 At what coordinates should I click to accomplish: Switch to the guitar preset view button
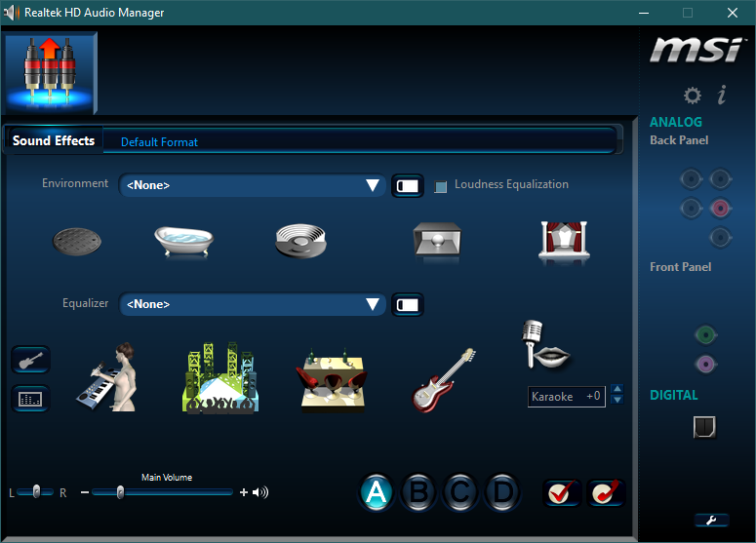(x=31, y=360)
